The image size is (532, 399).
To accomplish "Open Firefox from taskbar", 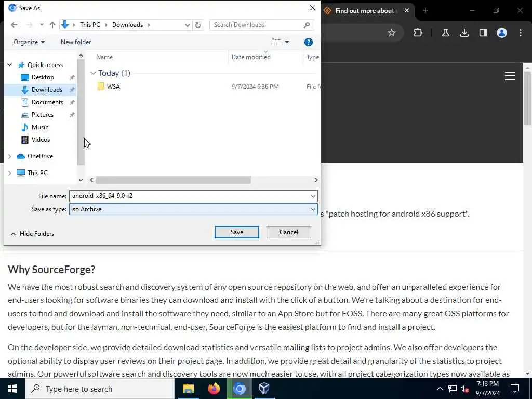I will point(214,389).
